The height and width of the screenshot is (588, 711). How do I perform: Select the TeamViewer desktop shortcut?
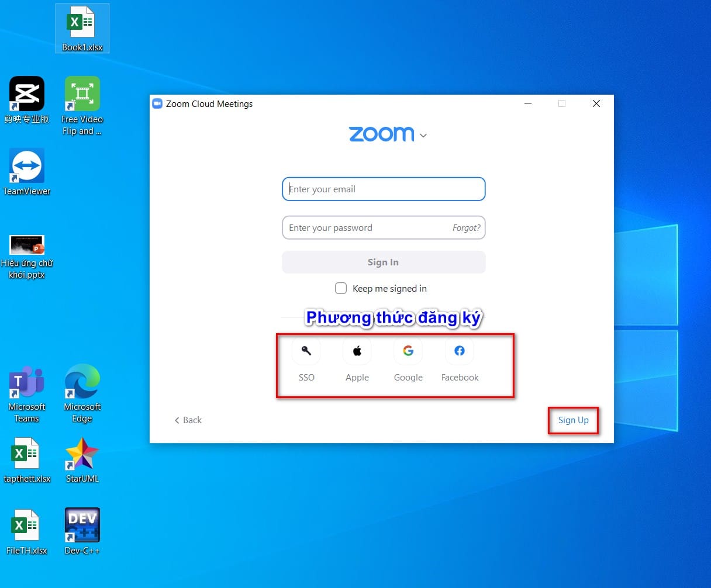(27, 172)
